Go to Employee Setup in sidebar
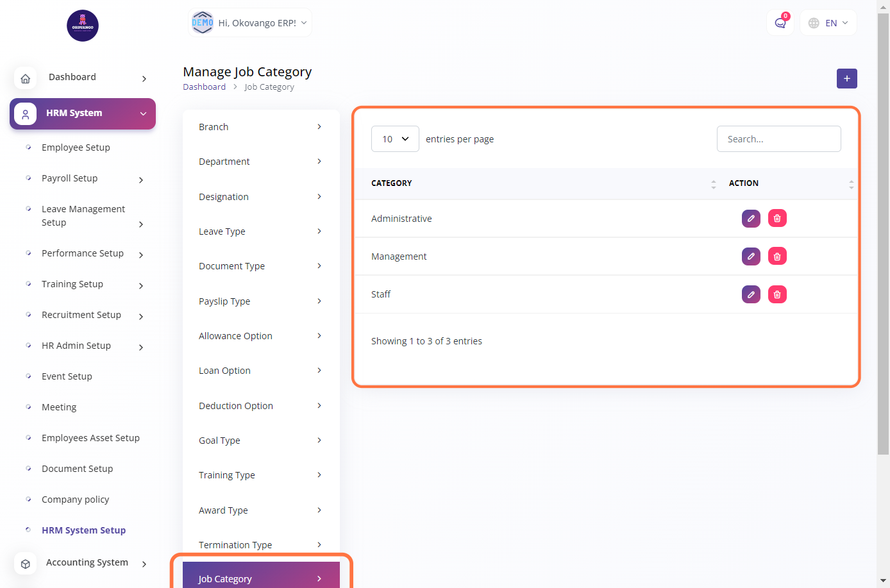Image resolution: width=890 pixels, height=588 pixels. coord(76,147)
